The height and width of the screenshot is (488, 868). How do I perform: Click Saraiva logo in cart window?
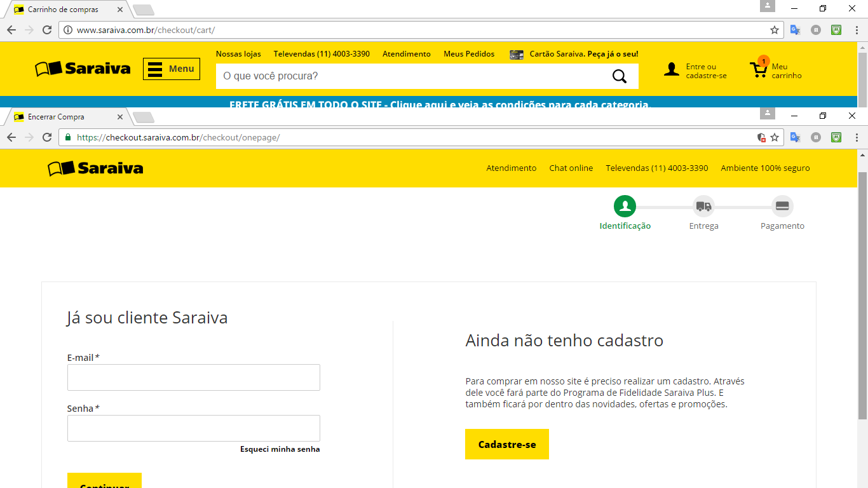pos(83,69)
